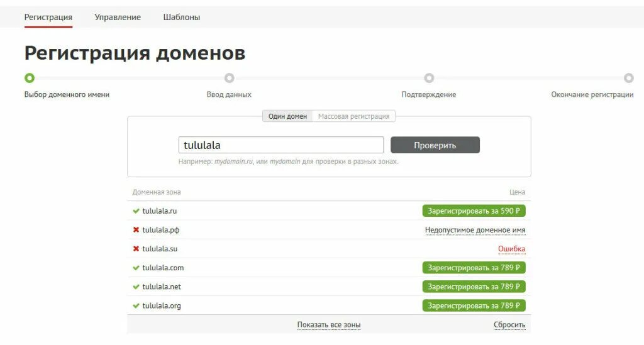The width and height of the screenshot is (644, 345).
Task: Switch to the Управление tab
Action: (118, 17)
